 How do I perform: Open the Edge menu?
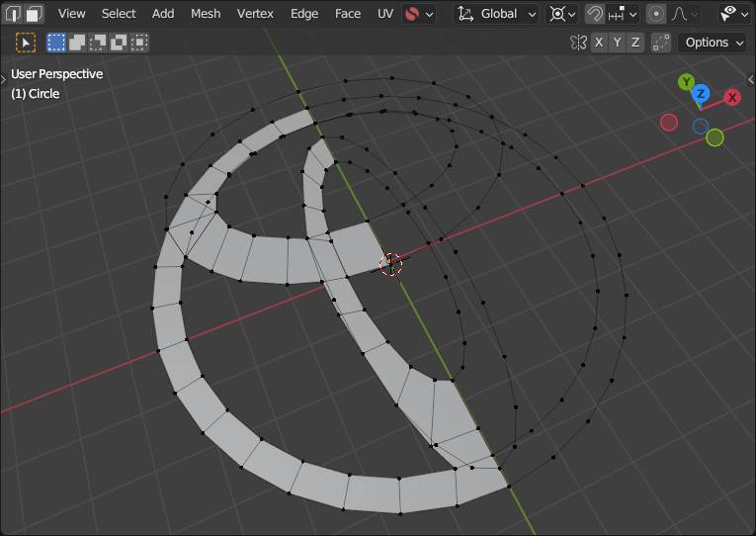point(304,14)
